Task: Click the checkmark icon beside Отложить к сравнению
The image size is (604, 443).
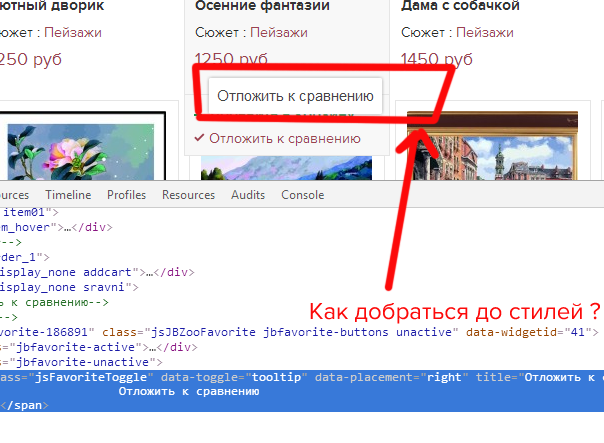Action: click(x=200, y=139)
